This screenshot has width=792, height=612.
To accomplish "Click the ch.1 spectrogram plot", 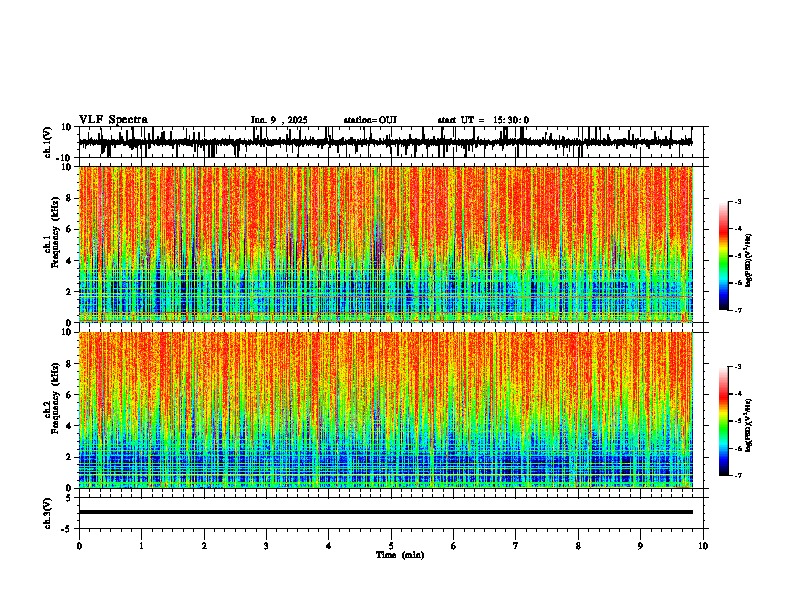I will point(386,244).
